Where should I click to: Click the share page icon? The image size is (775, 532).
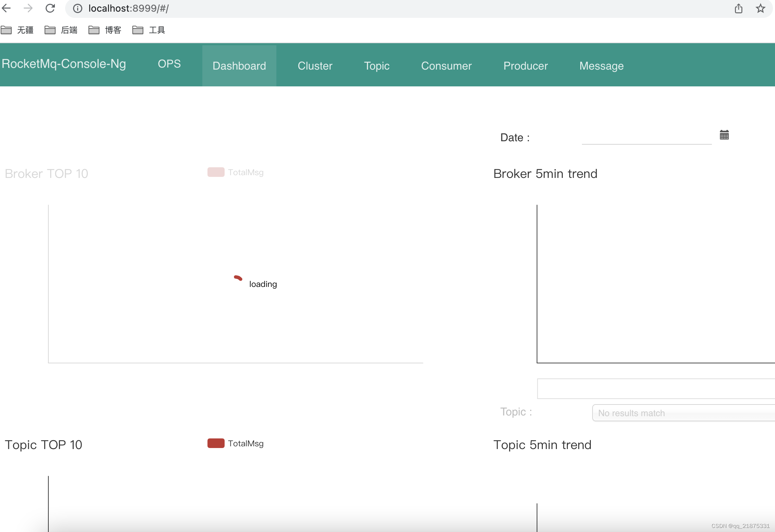pos(738,8)
